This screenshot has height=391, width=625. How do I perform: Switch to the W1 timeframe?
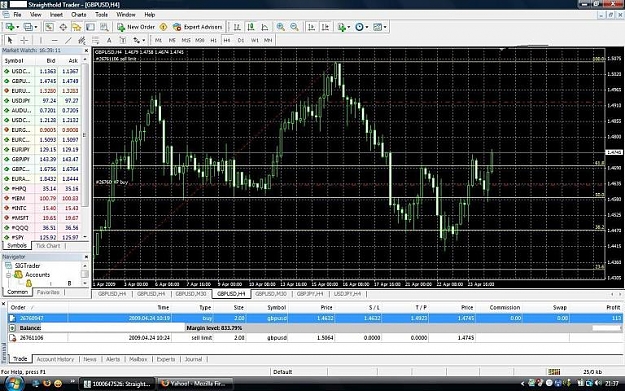pos(254,40)
